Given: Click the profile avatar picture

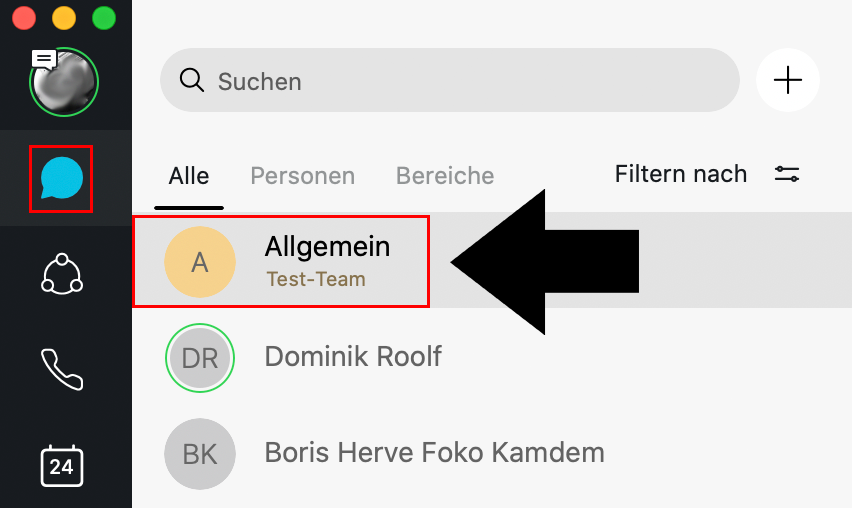Looking at the screenshot, I should (65, 83).
